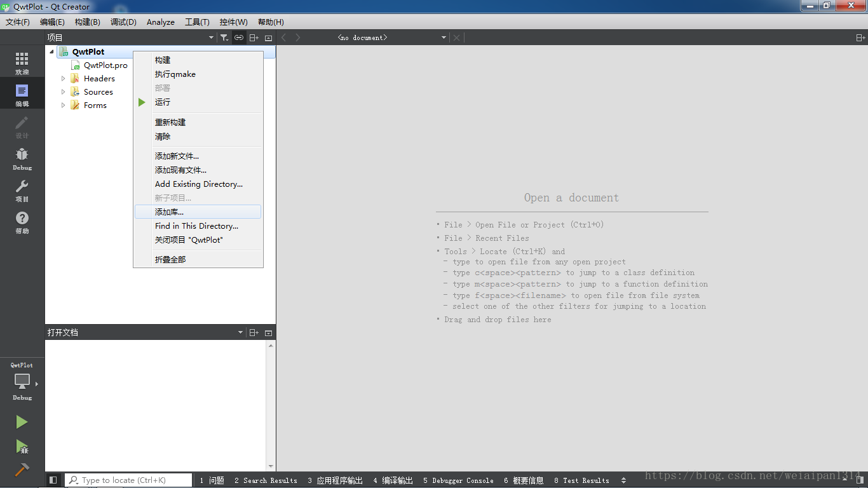
Task: Open the 帮助 (Help) mode
Action: pos(22,222)
